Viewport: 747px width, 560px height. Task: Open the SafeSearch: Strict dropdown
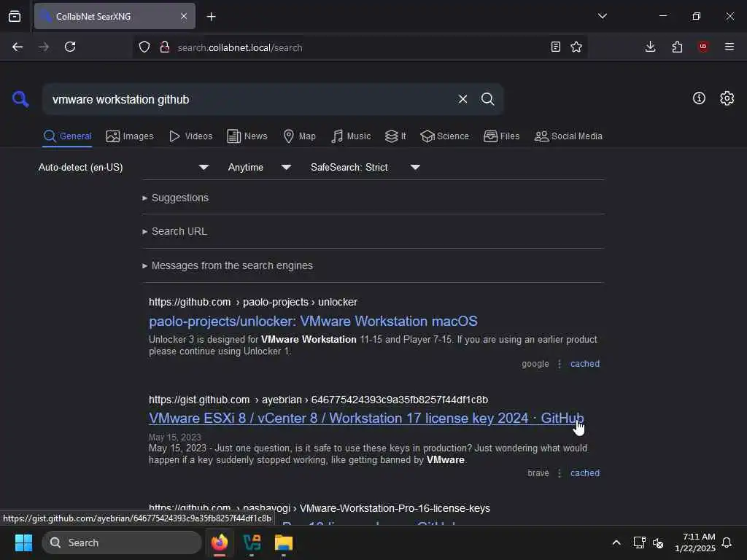pos(365,167)
